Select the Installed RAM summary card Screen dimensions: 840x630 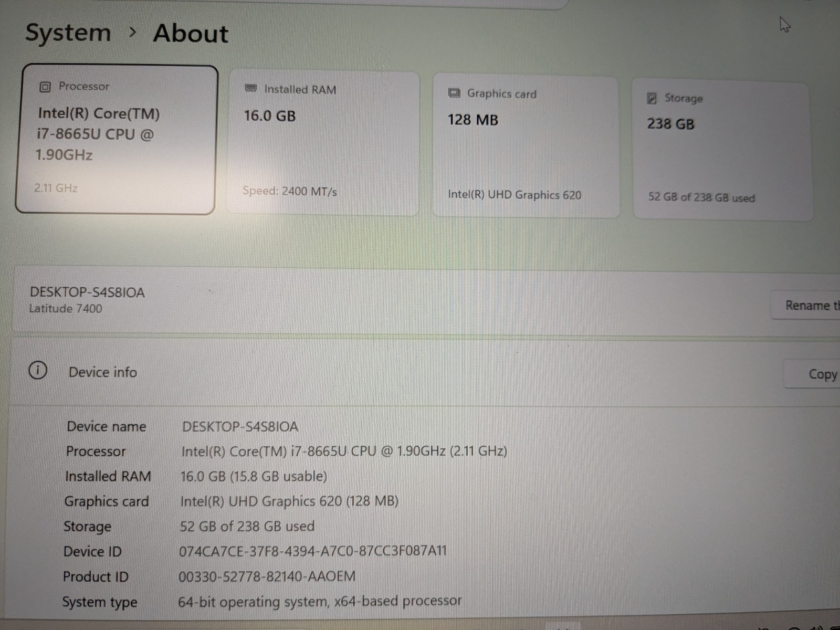[x=324, y=143]
